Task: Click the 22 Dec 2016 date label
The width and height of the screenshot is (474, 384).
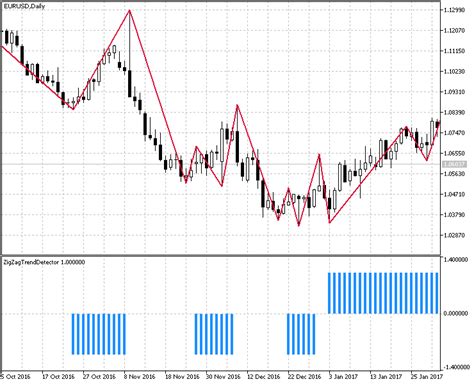Action: point(305,377)
